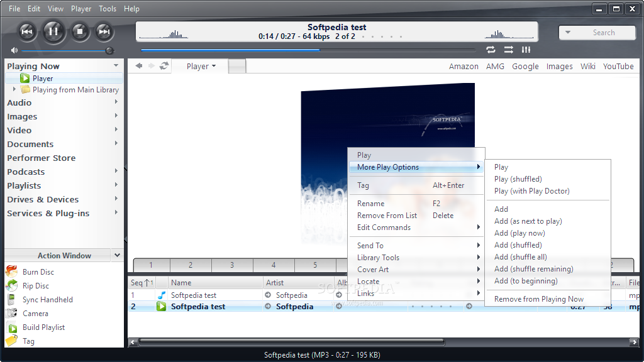644x362 pixels.
Task: Expand the Video section
Action: pos(116,129)
